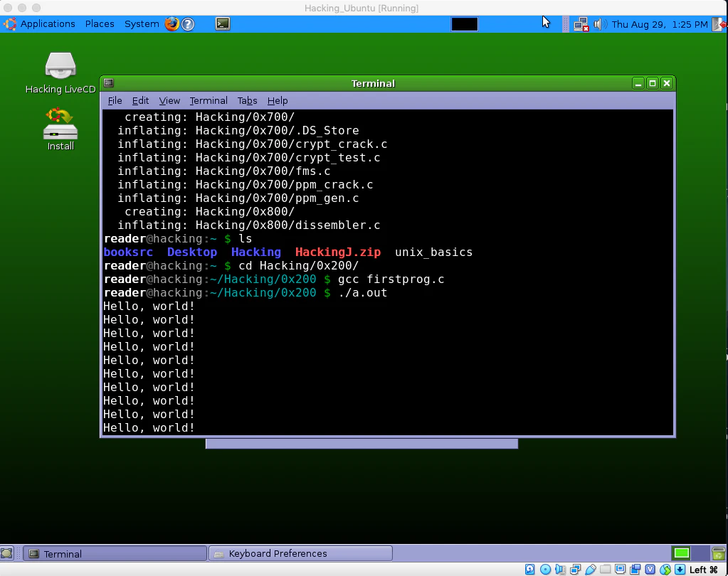Screen dimensions: 728x576
Task: Click the VirtualBox keyboard capture arrow icon
Action: pyautogui.click(x=680, y=570)
